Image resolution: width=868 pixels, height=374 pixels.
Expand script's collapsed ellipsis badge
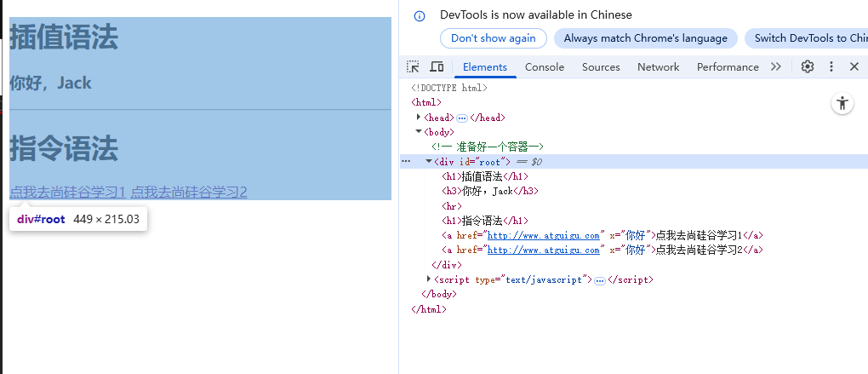(x=600, y=279)
